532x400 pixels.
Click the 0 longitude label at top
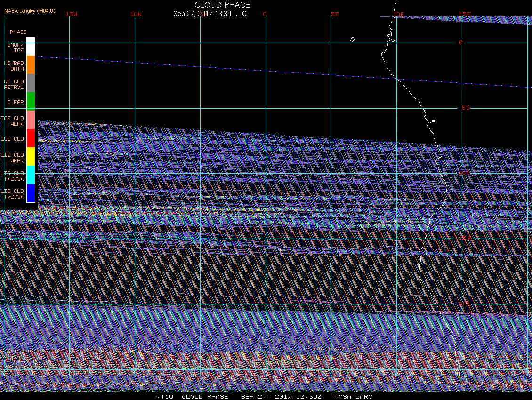pos(265,14)
